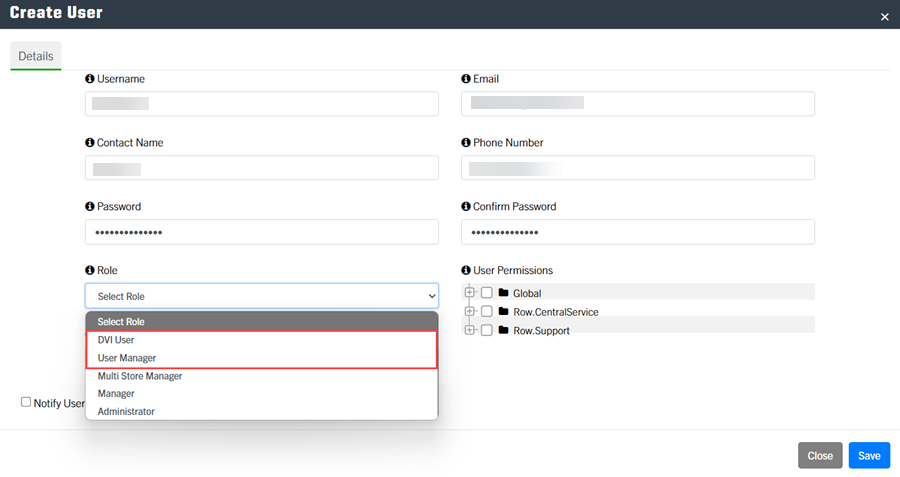900x477 pixels.
Task: Select User Manager role option
Action: click(262, 358)
